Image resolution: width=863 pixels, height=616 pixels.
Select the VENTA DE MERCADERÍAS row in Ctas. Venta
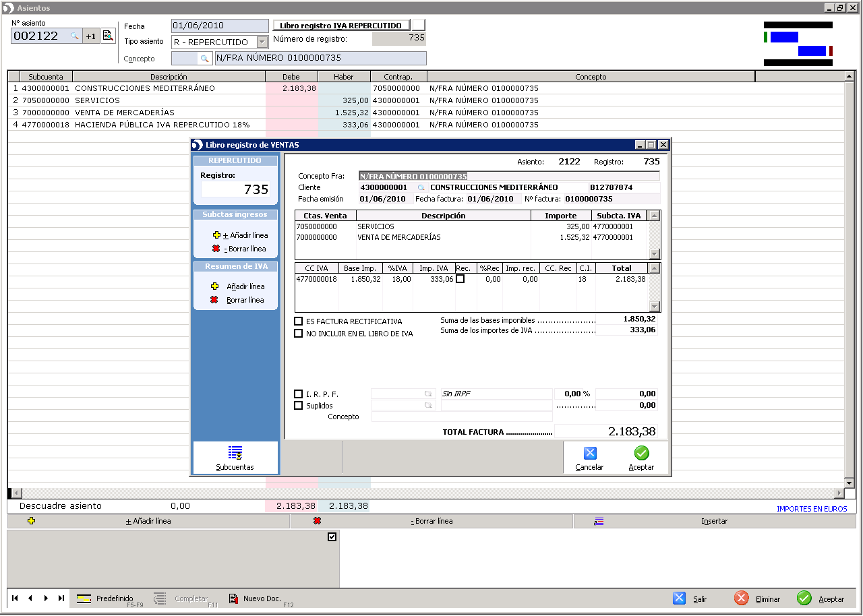click(x=471, y=237)
